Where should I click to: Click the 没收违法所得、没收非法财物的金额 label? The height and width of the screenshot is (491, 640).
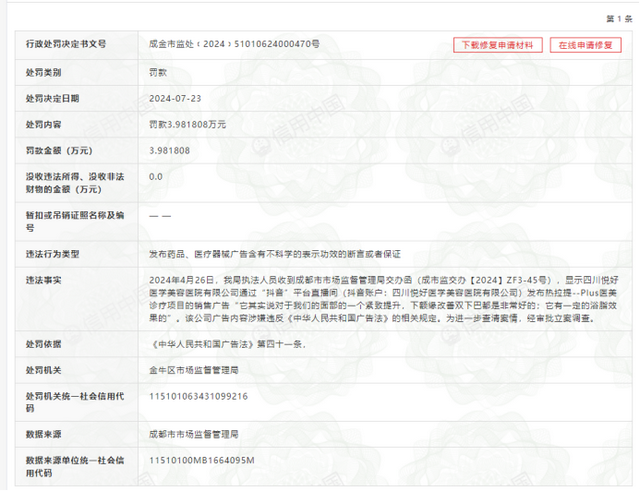click(x=75, y=183)
